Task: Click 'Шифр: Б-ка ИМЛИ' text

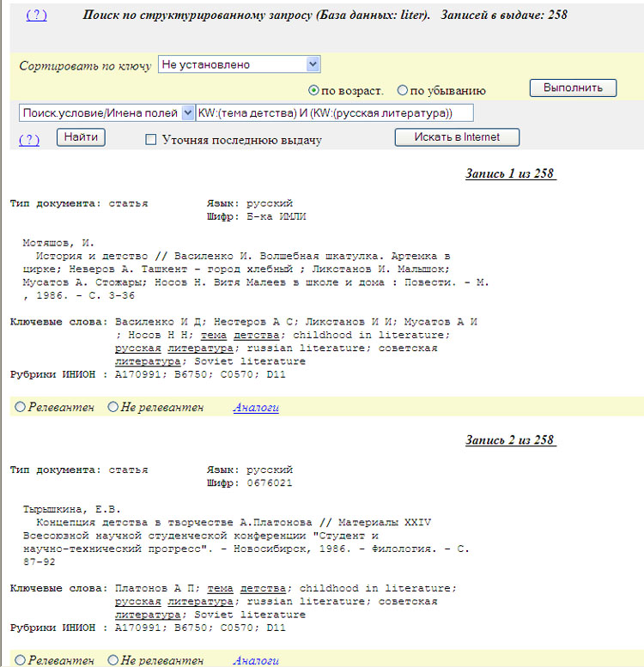Action: click(256, 216)
